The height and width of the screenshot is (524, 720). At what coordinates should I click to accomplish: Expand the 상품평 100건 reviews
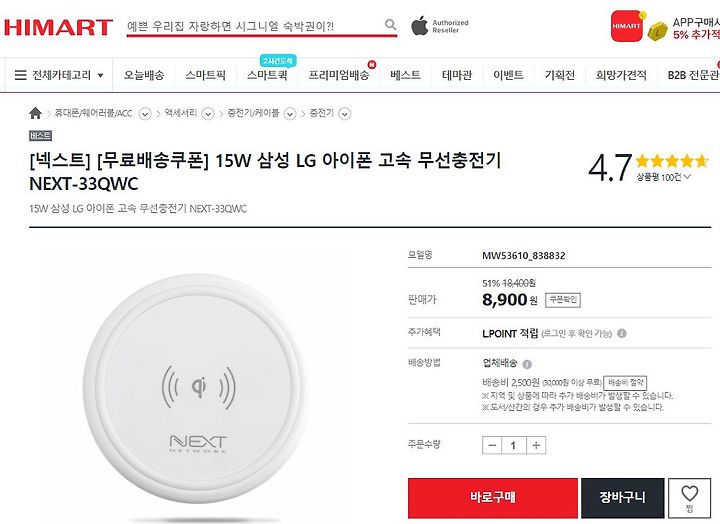pos(663,177)
